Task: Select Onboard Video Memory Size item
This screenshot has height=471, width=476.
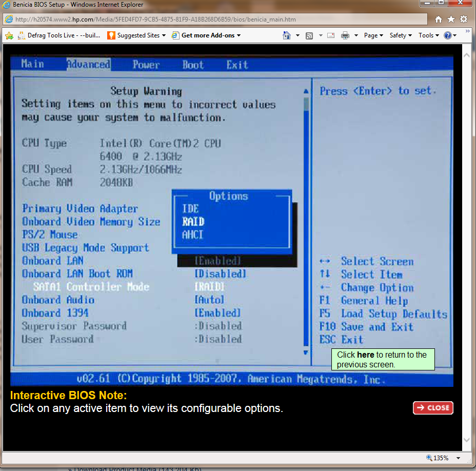Action: [91, 222]
